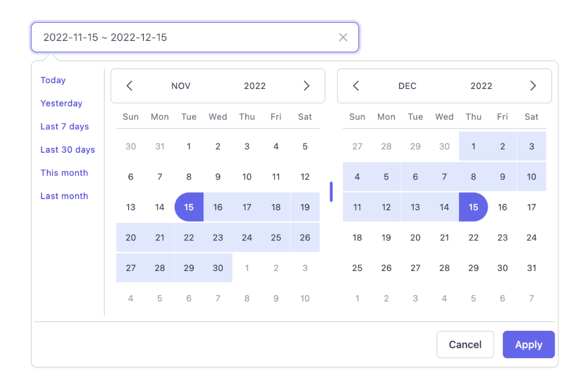
Task: Select December 15 end date
Action: click(473, 207)
